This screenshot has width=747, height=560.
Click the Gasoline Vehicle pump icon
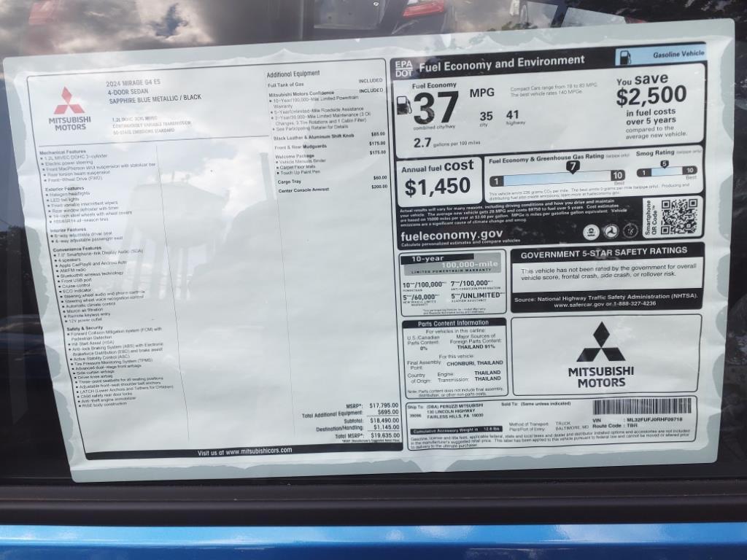625,57
